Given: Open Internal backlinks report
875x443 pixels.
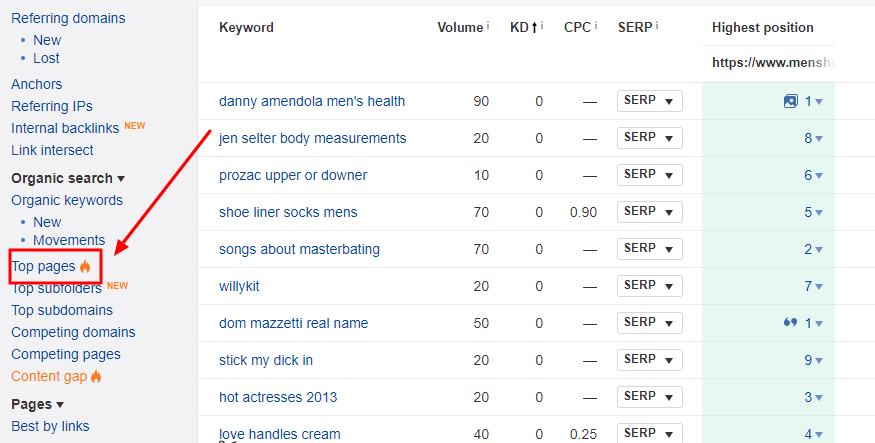Looking at the screenshot, I should click(65, 128).
